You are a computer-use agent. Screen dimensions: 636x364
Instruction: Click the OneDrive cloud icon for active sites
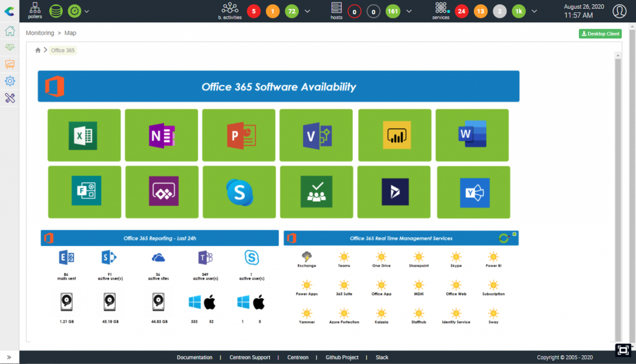click(158, 258)
